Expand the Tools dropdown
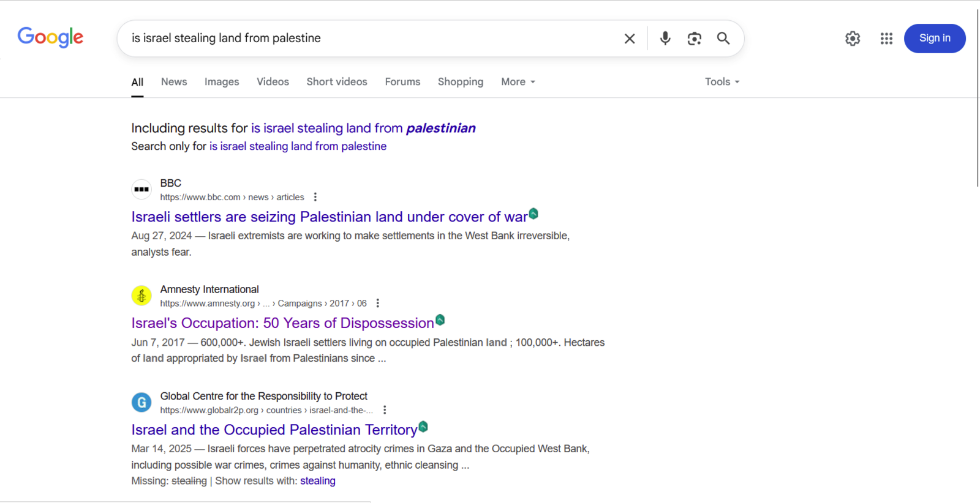980x503 pixels. click(722, 82)
